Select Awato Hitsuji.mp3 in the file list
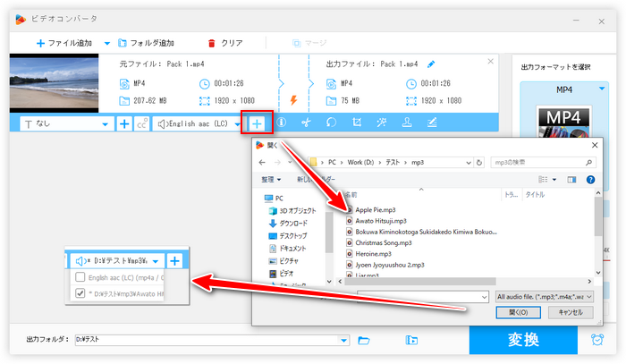Screen dimensions: 626x364 tap(381, 220)
